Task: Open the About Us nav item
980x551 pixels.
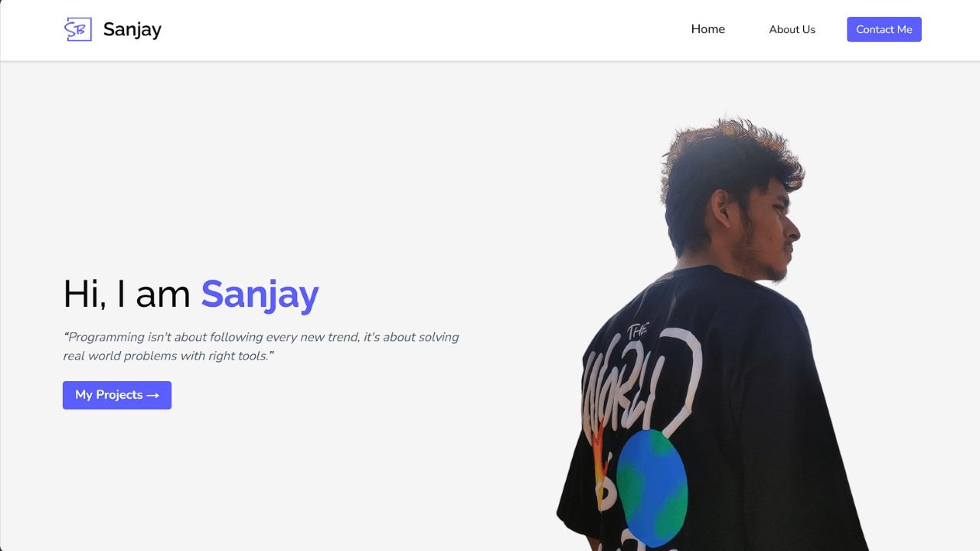Action: click(x=792, y=29)
